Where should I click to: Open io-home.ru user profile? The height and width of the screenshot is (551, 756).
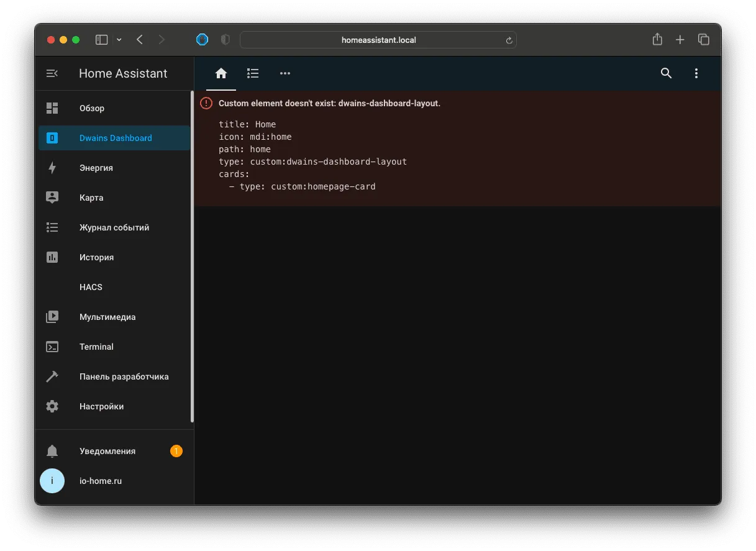tap(114, 481)
